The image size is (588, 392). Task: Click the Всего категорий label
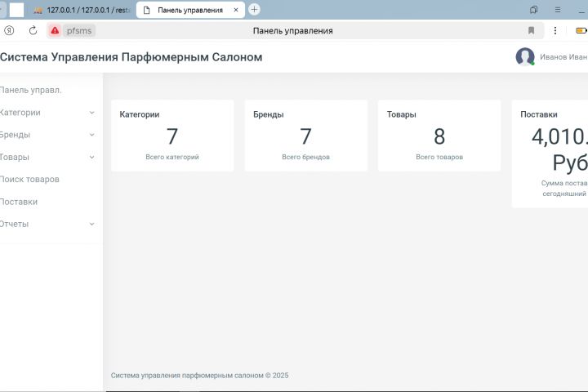tap(172, 157)
